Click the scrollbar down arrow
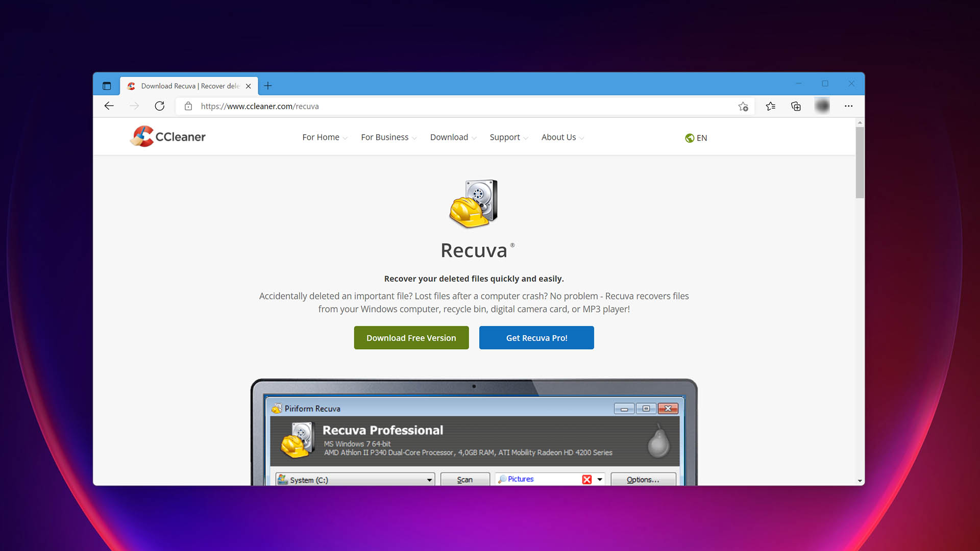Image resolution: width=980 pixels, height=551 pixels. [860, 481]
